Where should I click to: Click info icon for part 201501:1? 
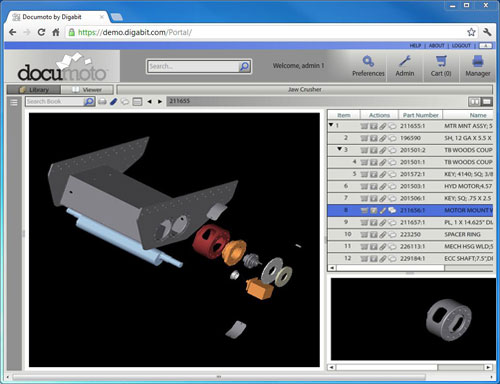(374, 162)
